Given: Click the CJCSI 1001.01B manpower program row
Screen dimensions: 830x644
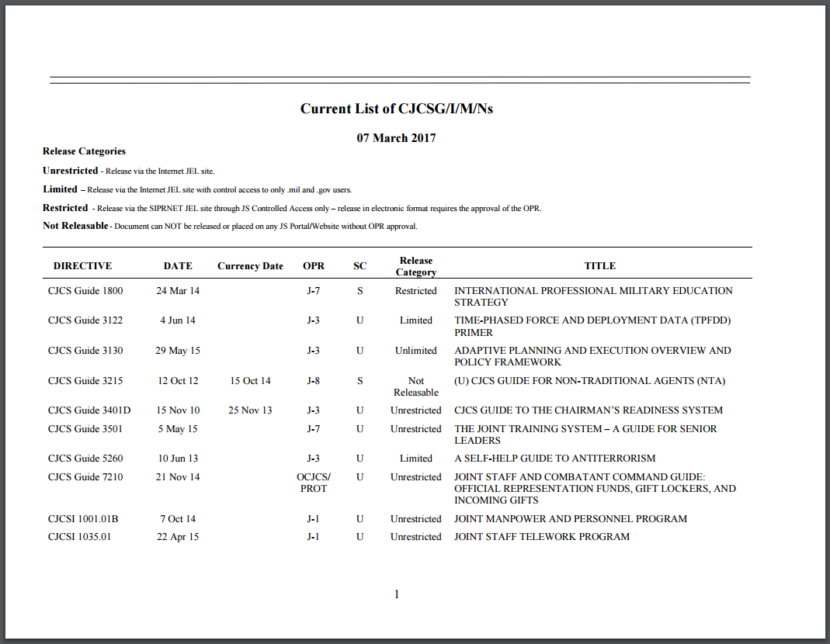Looking at the screenshot, I should [84, 518].
